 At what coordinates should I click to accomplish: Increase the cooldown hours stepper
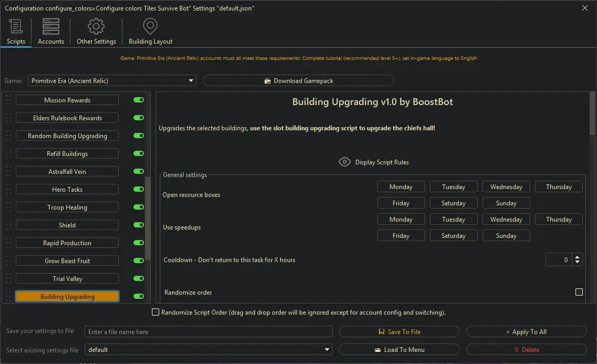[577, 257]
